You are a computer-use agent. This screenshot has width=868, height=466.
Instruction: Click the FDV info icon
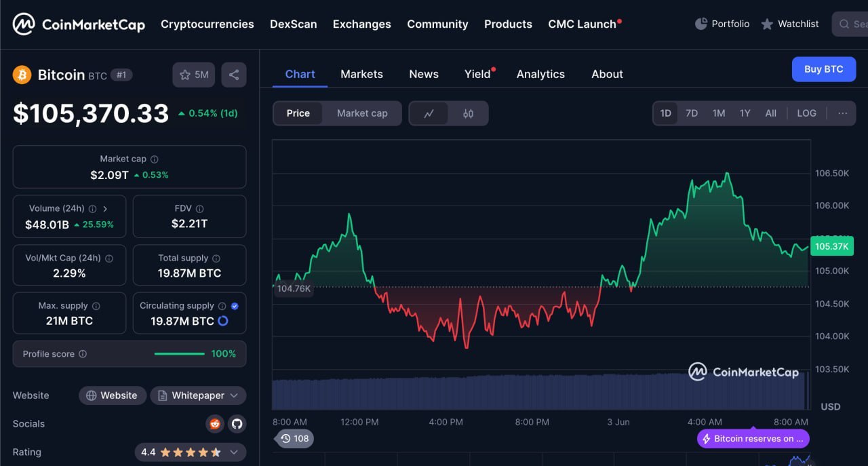click(199, 209)
